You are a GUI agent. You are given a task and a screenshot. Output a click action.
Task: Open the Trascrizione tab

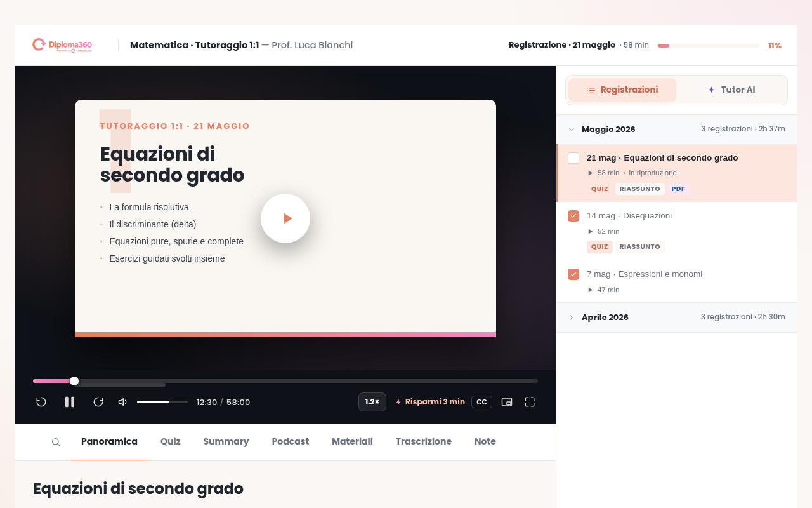click(x=424, y=441)
